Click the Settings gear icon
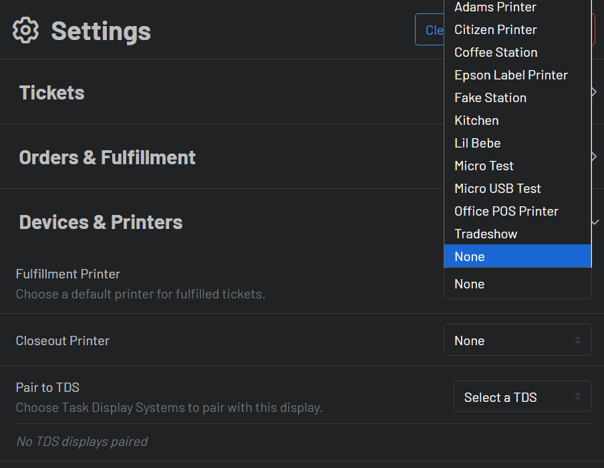Image resolution: width=604 pixels, height=468 pixels. pyautogui.click(x=26, y=30)
